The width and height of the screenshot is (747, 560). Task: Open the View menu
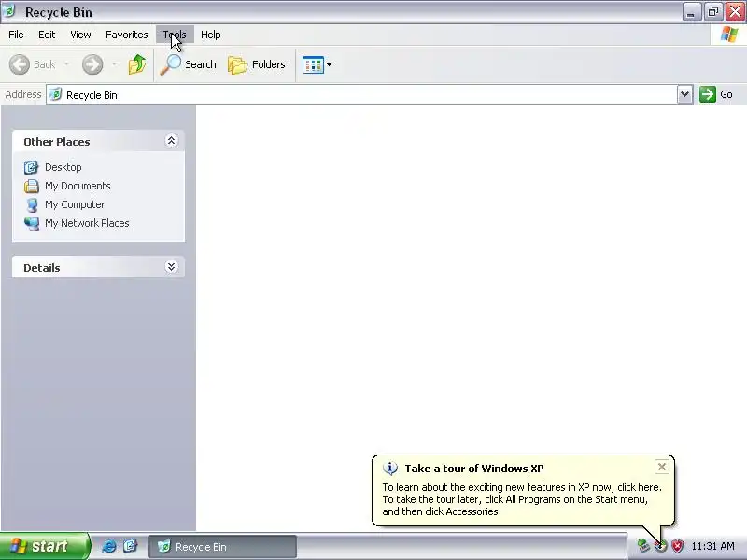80,35
